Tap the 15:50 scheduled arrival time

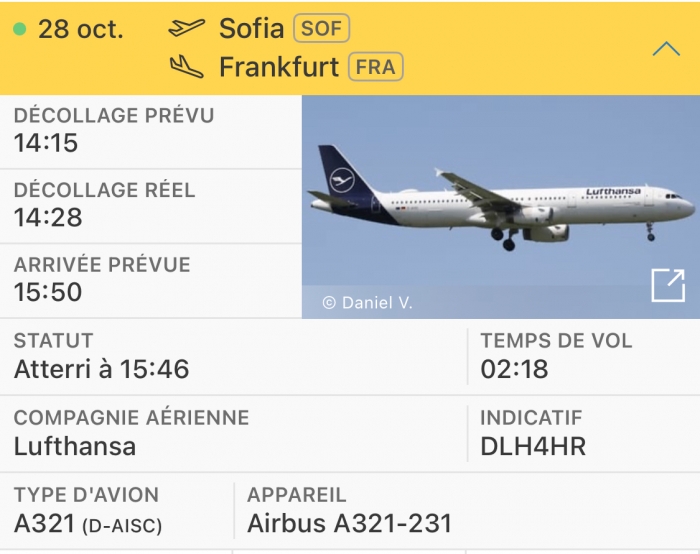click(48, 292)
